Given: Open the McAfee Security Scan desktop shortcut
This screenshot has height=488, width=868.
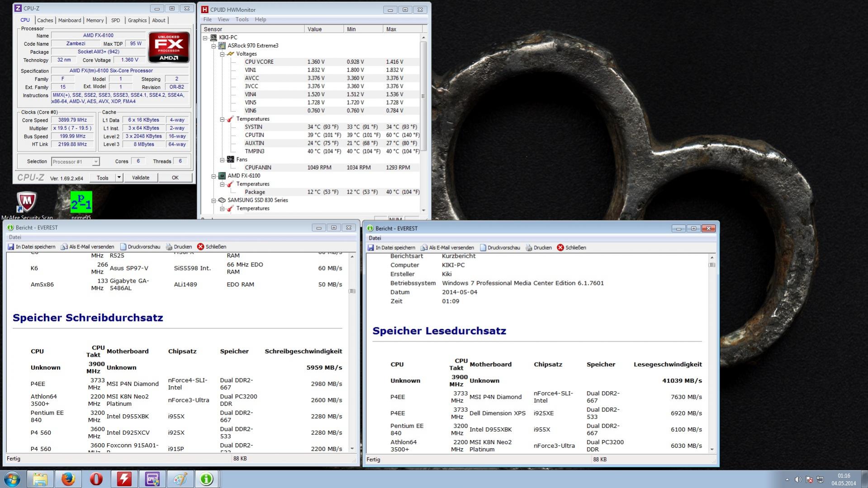Looking at the screenshot, I should [27, 206].
